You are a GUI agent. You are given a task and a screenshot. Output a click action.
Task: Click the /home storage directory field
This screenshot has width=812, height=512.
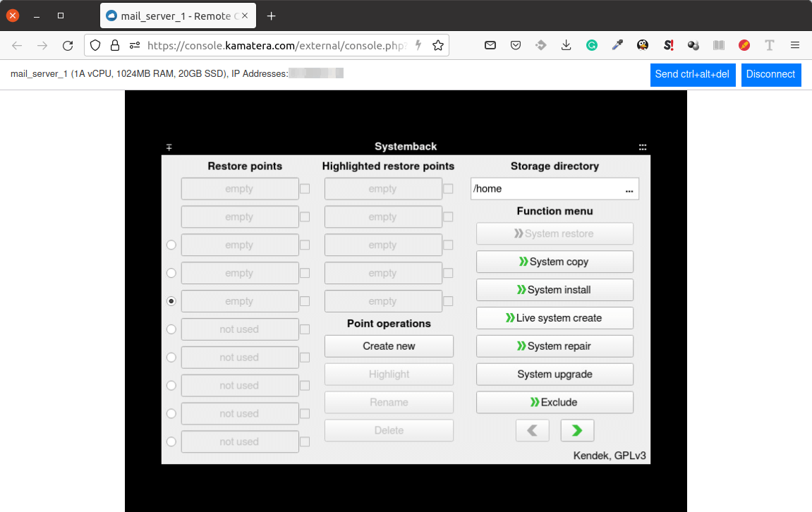543,189
